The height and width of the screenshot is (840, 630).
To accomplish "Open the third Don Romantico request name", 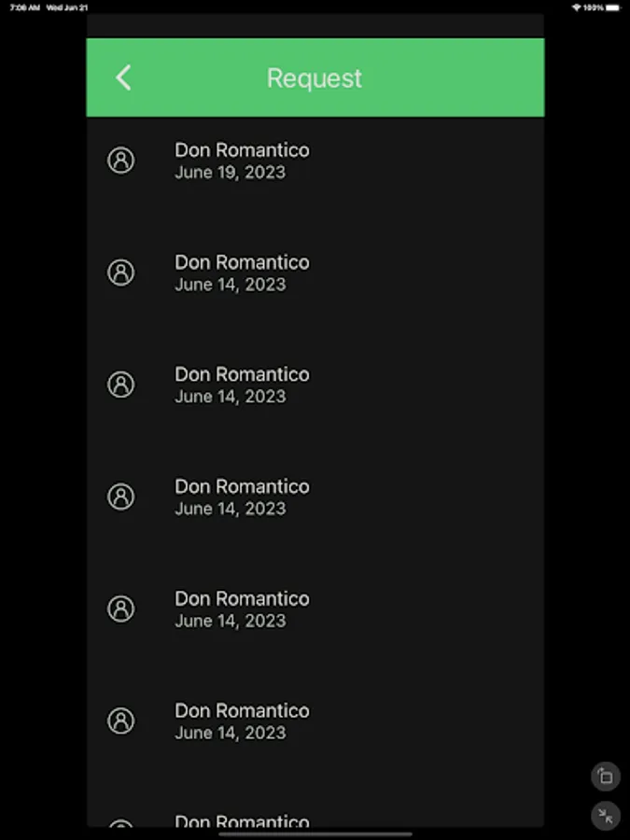I will click(242, 374).
